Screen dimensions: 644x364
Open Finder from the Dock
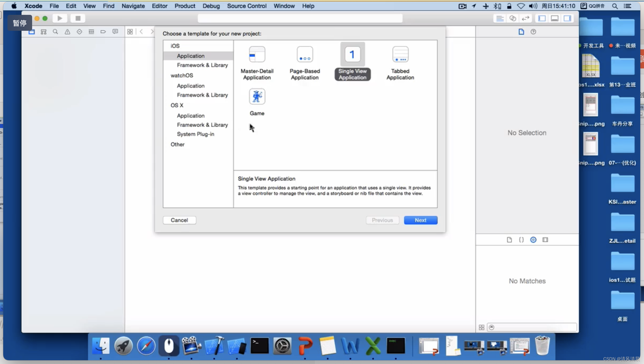(x=101, y=346)
